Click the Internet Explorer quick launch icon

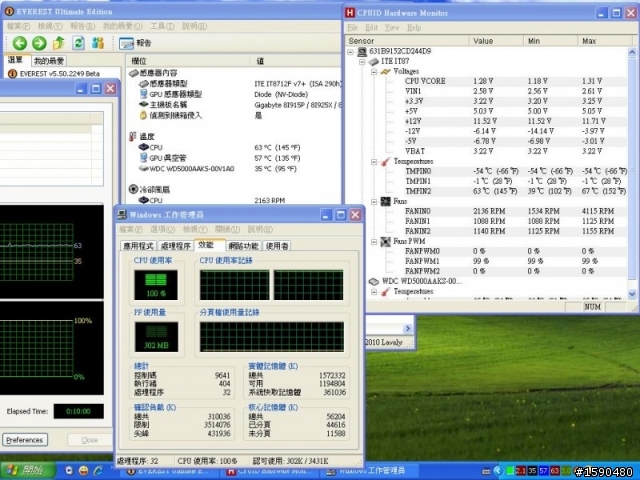[x=98, y=471]
